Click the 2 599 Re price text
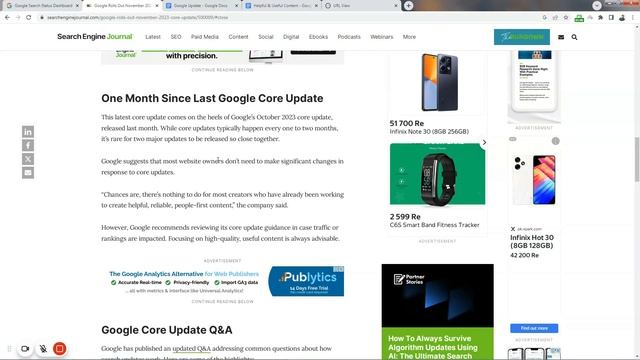The height and width of the screenshot is (360, 640). [405, 217]
